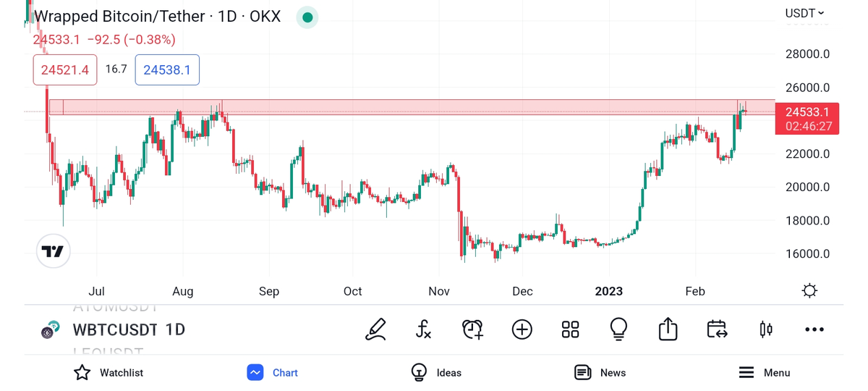This screenshot has height=391, width=868.
Task: Open the Menu tab
Action: pos(764,373)
